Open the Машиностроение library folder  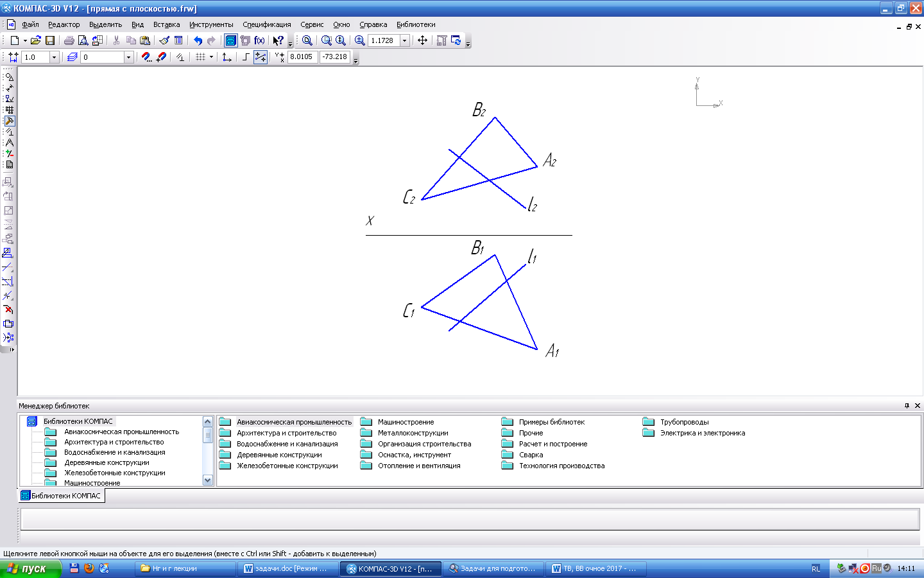coord(406,422)
